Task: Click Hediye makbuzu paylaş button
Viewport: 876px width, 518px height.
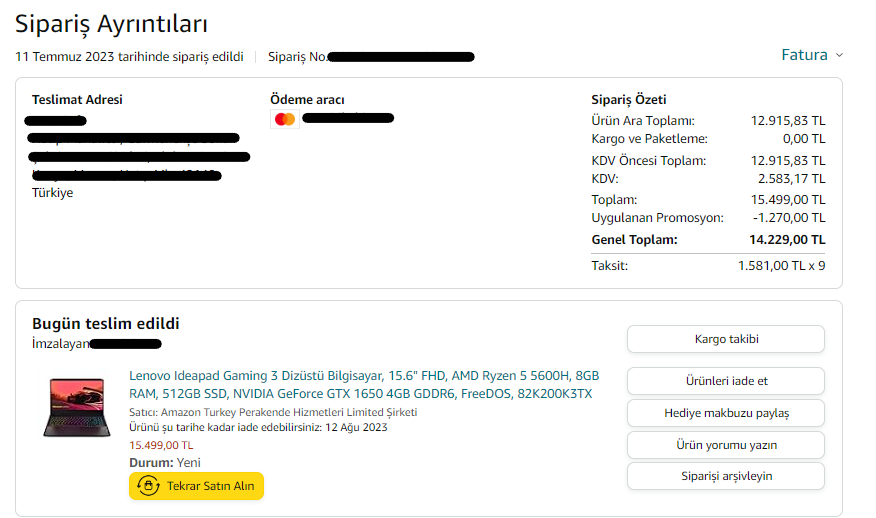Action: (726, 413)
